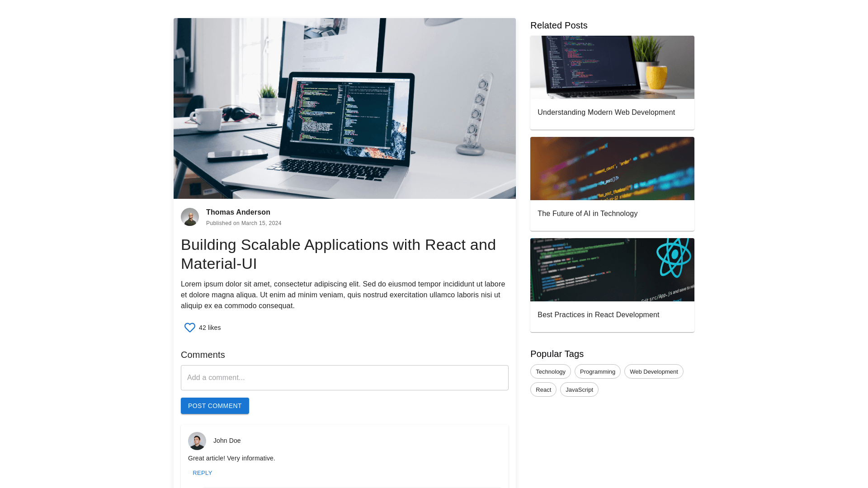Viewport: 868px width, 488px height.
Task: Click the John Doe commenter name
Action: coord(227,441)
